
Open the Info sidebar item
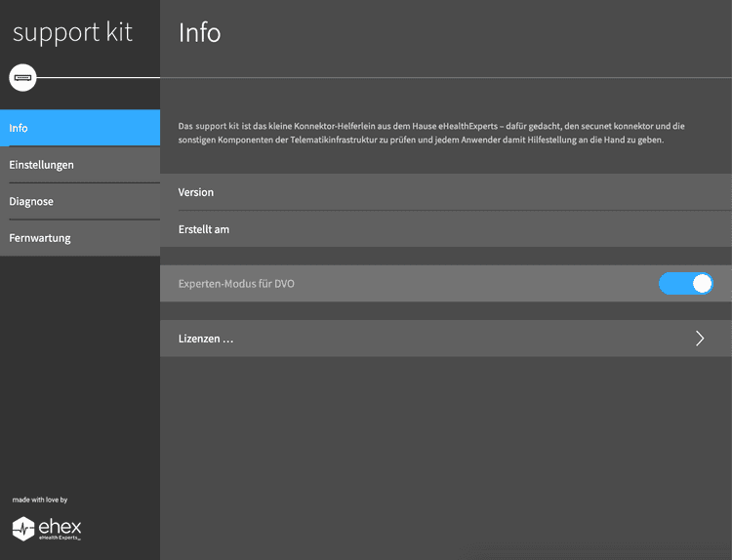pos(80,128)
